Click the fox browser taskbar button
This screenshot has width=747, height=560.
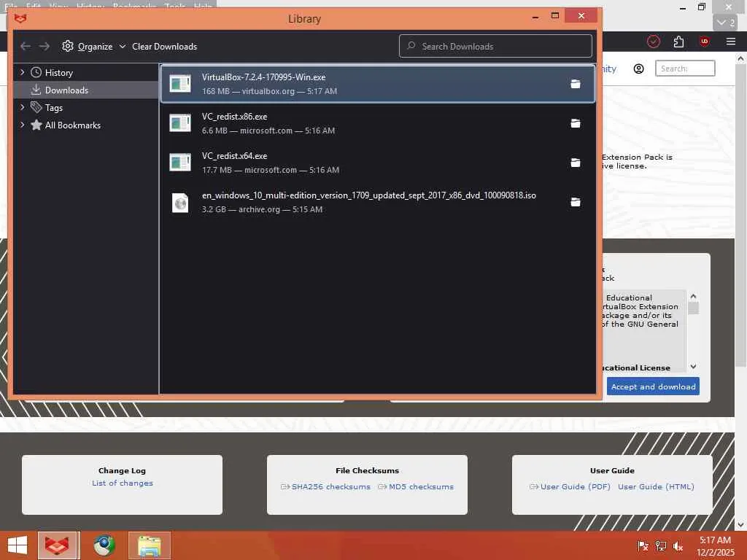click(59, 545)
